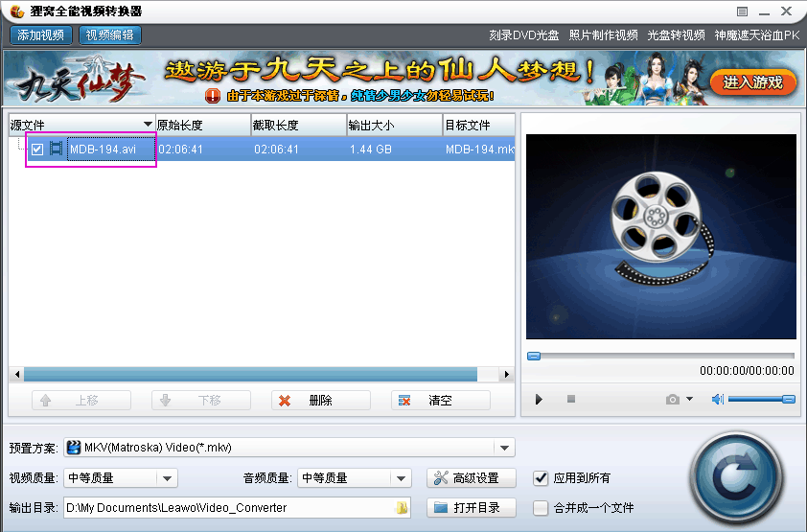Image resolution: width=807 pixels, height=532 pixels.
Task: Open the title bar menu icon
Action: pos(742,12)
